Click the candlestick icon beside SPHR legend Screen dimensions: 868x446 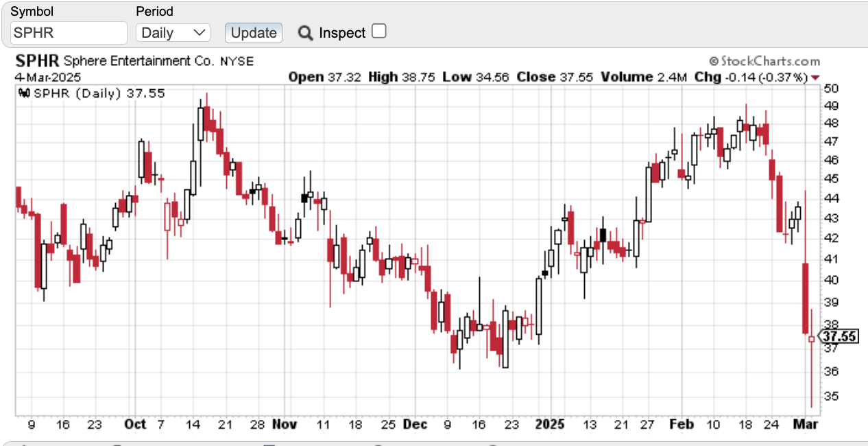tap(23, 93)
